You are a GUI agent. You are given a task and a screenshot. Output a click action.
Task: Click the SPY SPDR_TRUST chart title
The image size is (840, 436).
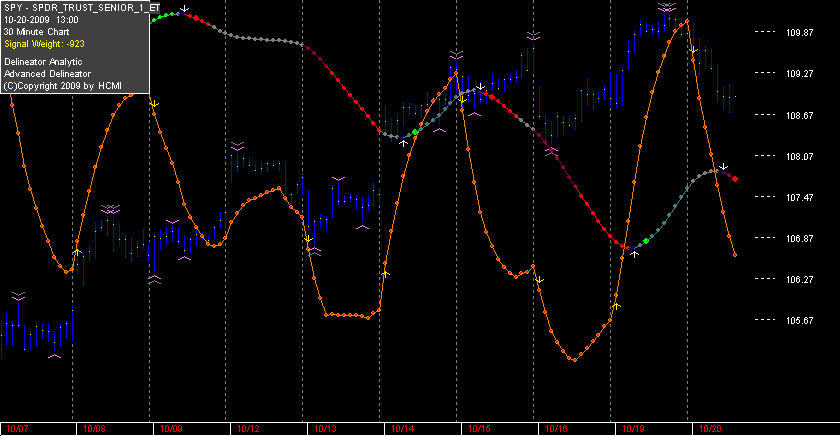click(81, 8)
